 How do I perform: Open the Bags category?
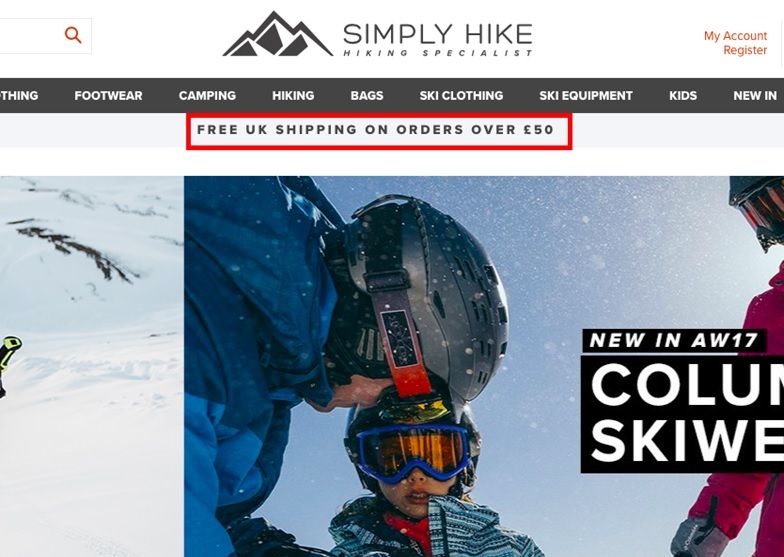click(366, 96)
